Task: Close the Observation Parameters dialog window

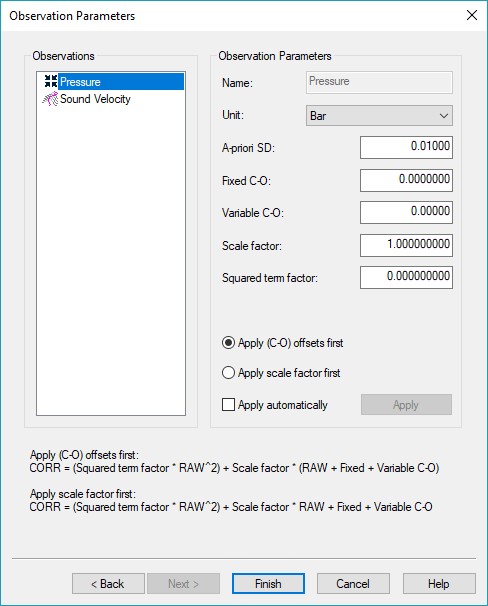Action: click(472, 15)
